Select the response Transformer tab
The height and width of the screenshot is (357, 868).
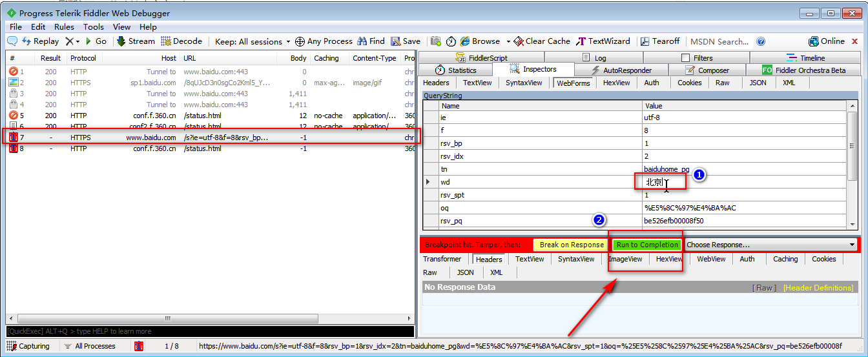pos(442,259)
